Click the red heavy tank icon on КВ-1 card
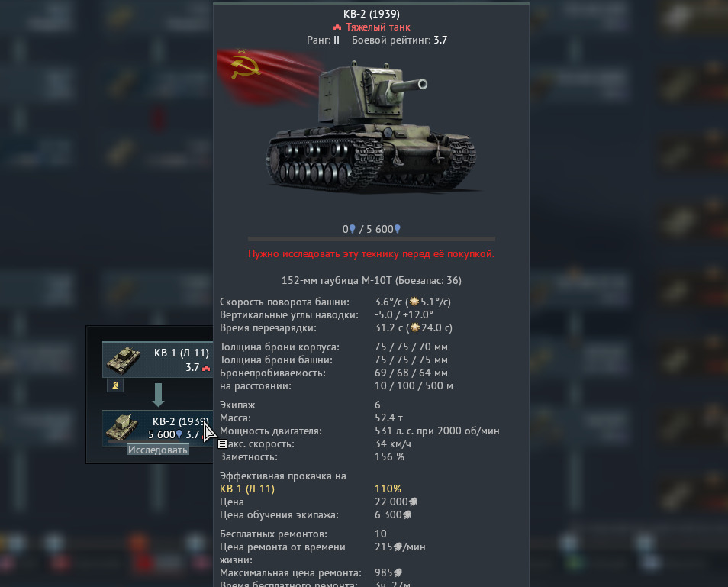The height and width of the screenshot is (587, 728). 206,368
